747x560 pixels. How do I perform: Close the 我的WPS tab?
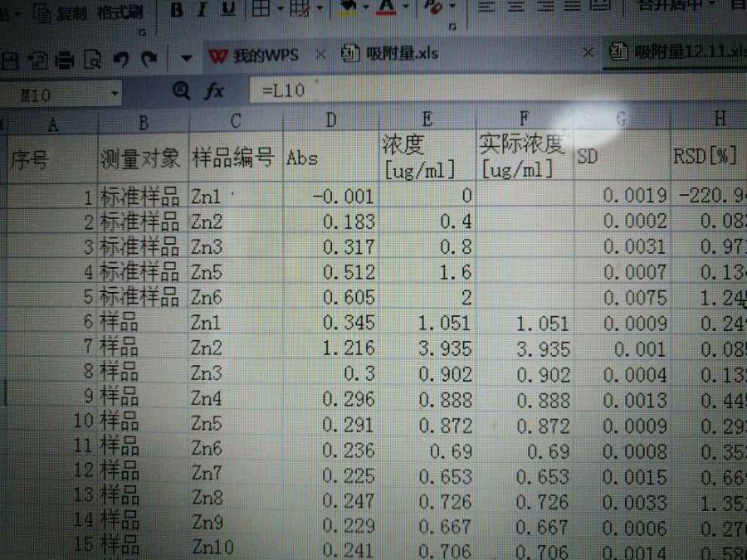pyautogui.click(x=320, y=54)
